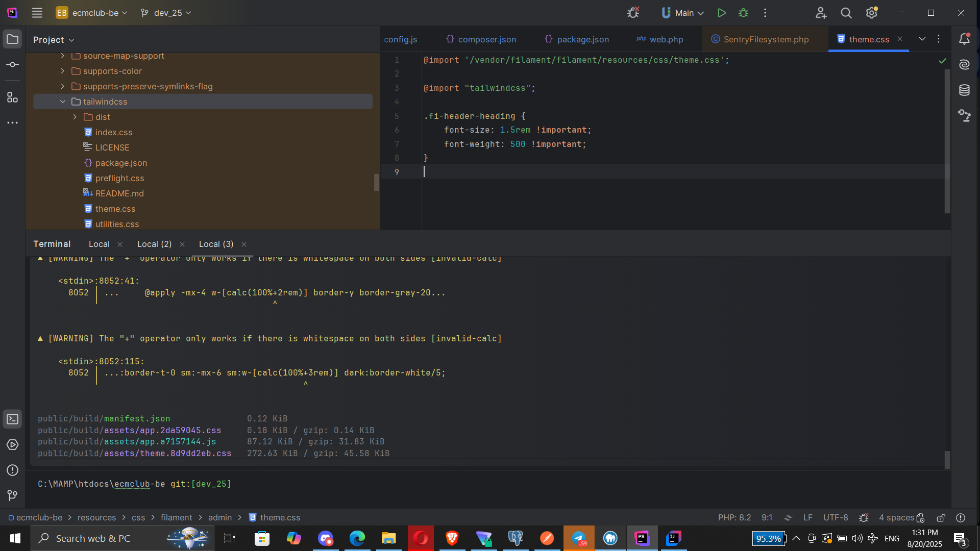Open more run actions menu

coord(765,13)
